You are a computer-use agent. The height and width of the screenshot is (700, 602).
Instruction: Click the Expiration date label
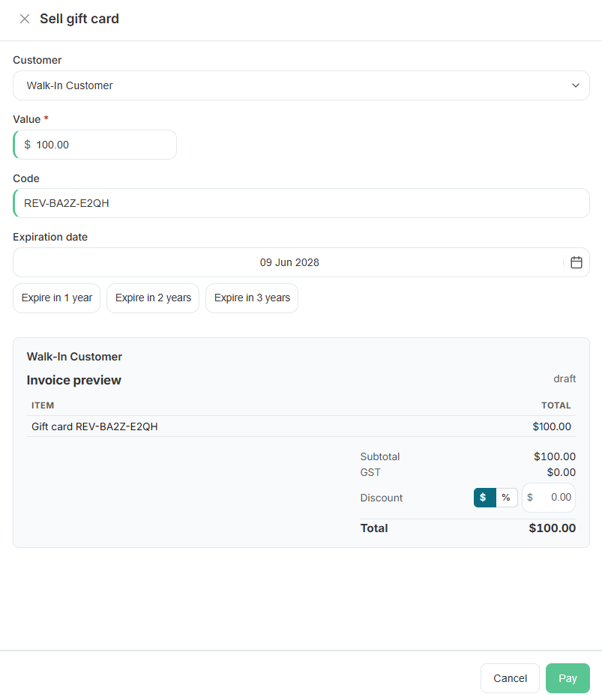(50, 237)
